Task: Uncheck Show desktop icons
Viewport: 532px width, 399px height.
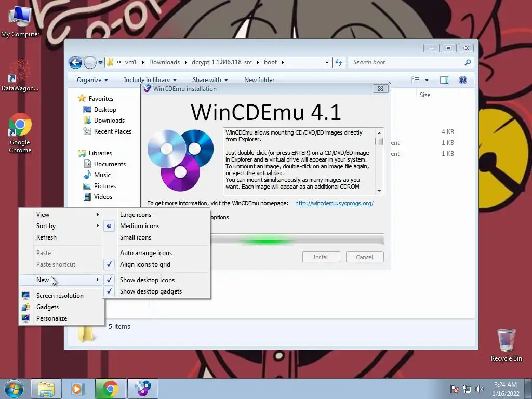Action: 147,280
